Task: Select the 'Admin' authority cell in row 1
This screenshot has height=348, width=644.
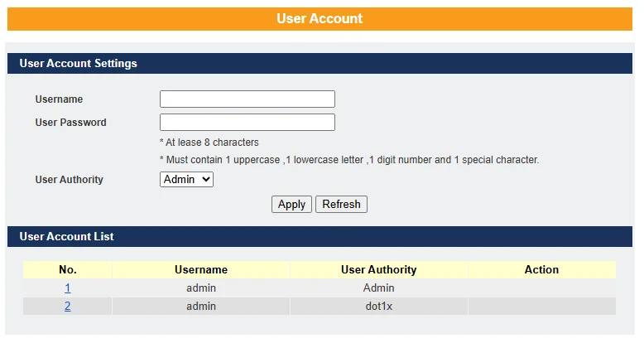Action: point(378,288)
